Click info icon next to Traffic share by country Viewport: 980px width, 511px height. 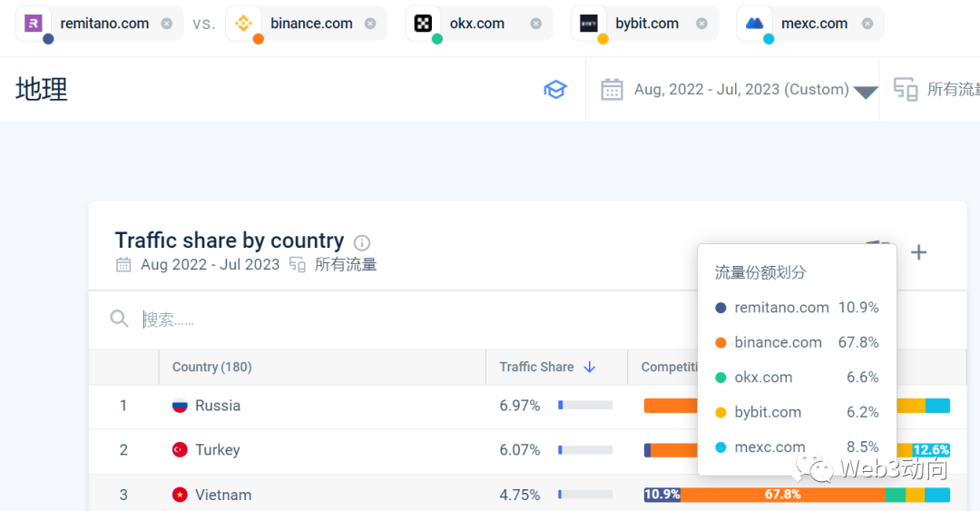tap(362, 242)
